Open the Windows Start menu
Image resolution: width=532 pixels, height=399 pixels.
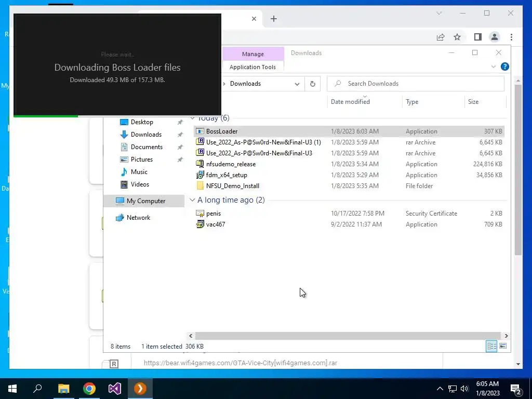coord(12,389)
